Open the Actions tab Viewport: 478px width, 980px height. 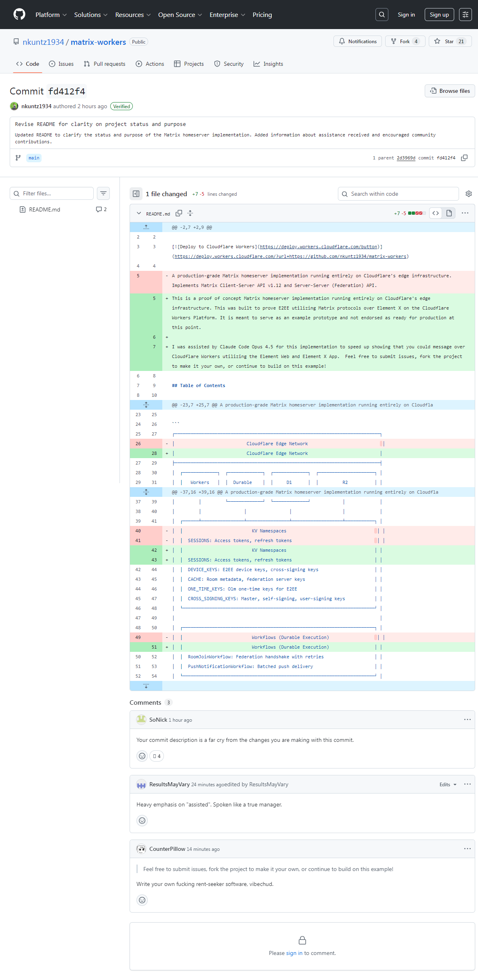pos(150,64)
